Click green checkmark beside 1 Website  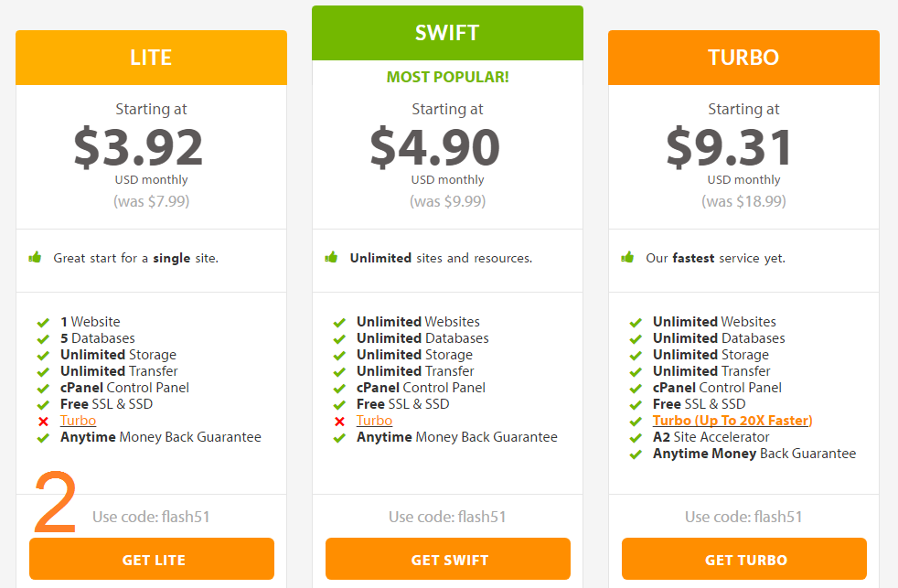(43, 322)
